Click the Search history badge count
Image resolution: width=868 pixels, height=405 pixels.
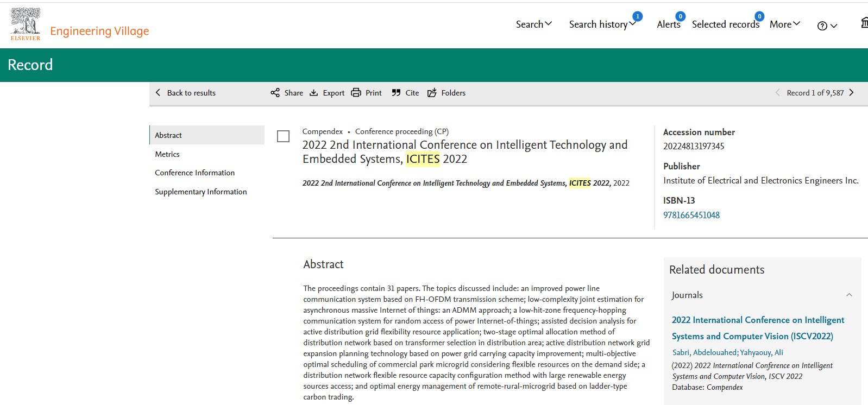tap(638, 16)
